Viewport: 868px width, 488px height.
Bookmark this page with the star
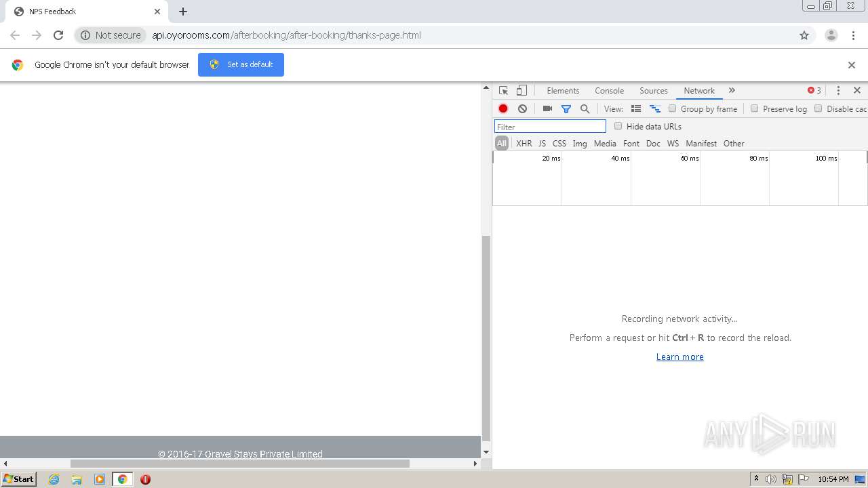click(x=804, y=35)
